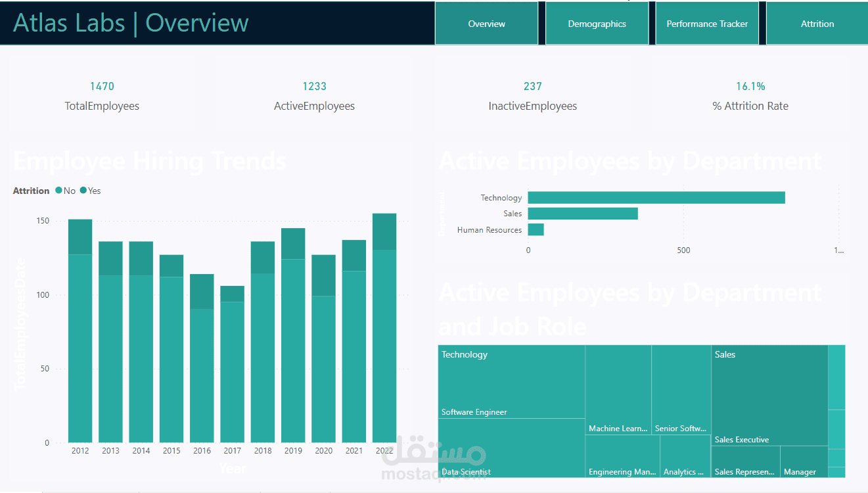Viewport: 868px width, 493px height.
Task: Click the upper 'Yes' segment of 2022 column
Action: 384,231
